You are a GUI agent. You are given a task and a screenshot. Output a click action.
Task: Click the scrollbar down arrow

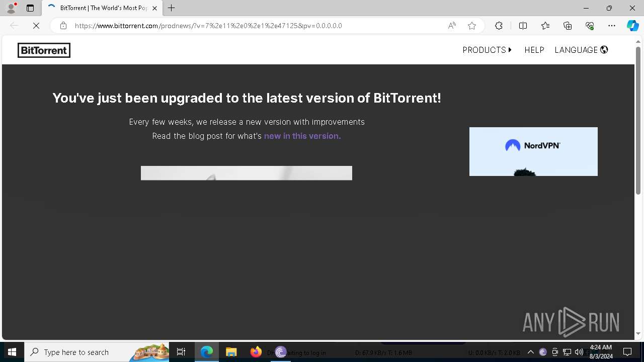point(638,334)
